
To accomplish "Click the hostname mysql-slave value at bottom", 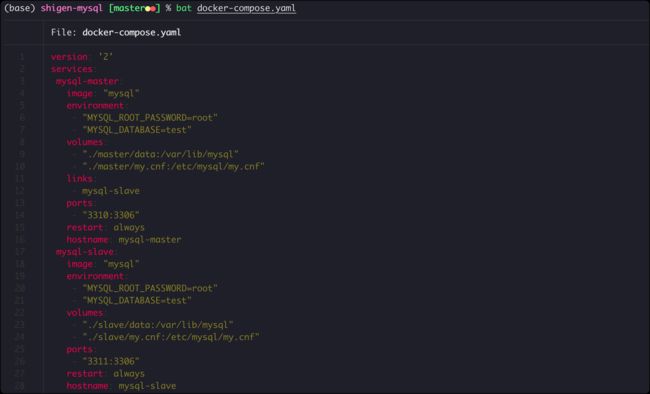I will click(147, 386).
